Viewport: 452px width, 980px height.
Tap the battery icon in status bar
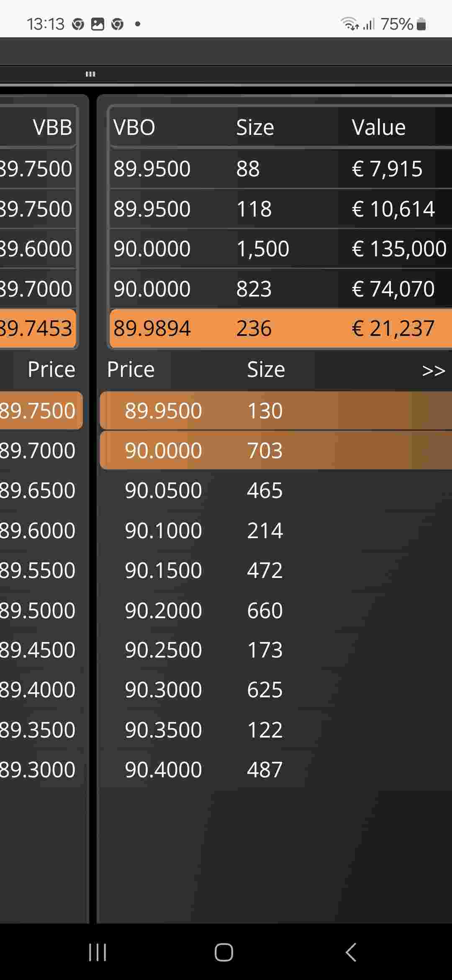coord(422,24)
